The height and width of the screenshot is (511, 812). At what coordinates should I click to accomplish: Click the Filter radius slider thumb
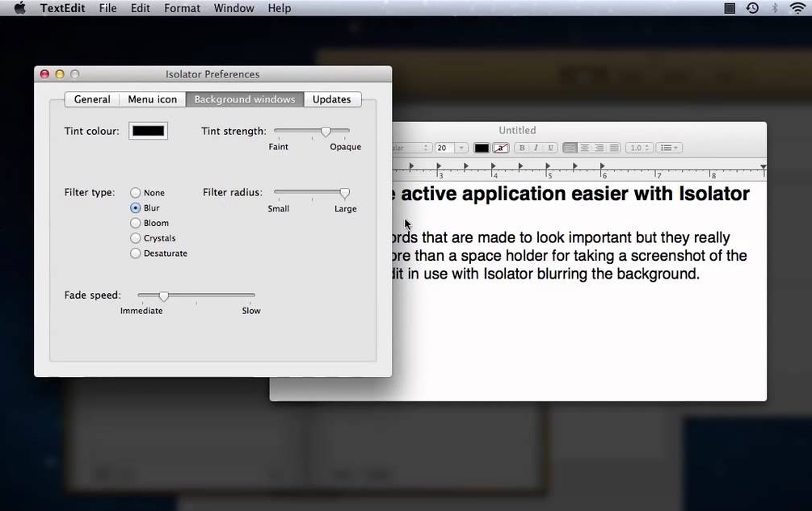[344, 193]
